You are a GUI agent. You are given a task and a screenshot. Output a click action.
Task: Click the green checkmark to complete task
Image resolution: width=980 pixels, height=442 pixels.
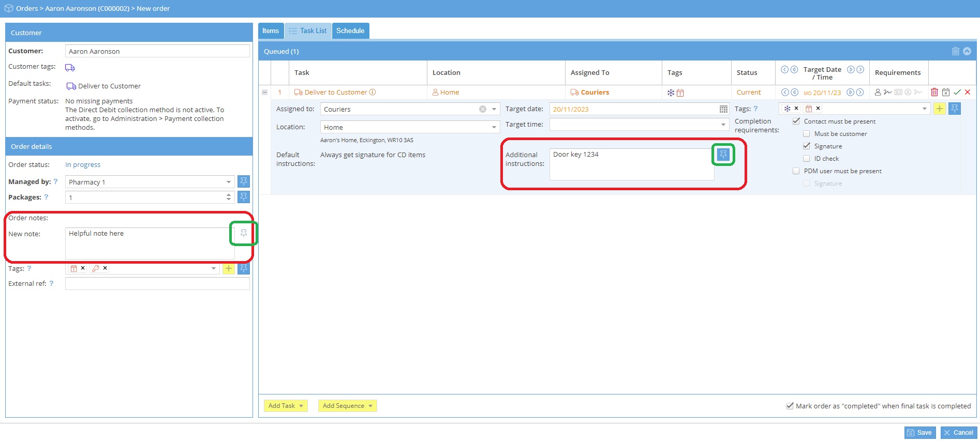tap(957, 93)
